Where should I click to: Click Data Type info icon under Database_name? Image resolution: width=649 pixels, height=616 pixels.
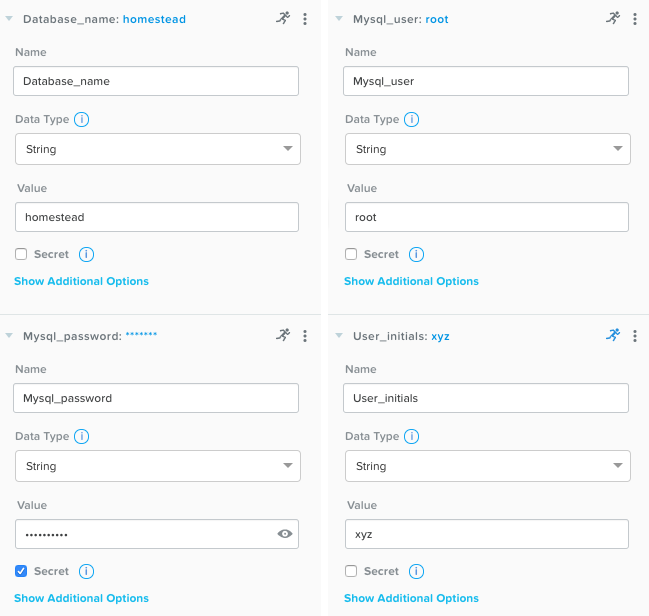pyautogui.click(x=82, y=119)
